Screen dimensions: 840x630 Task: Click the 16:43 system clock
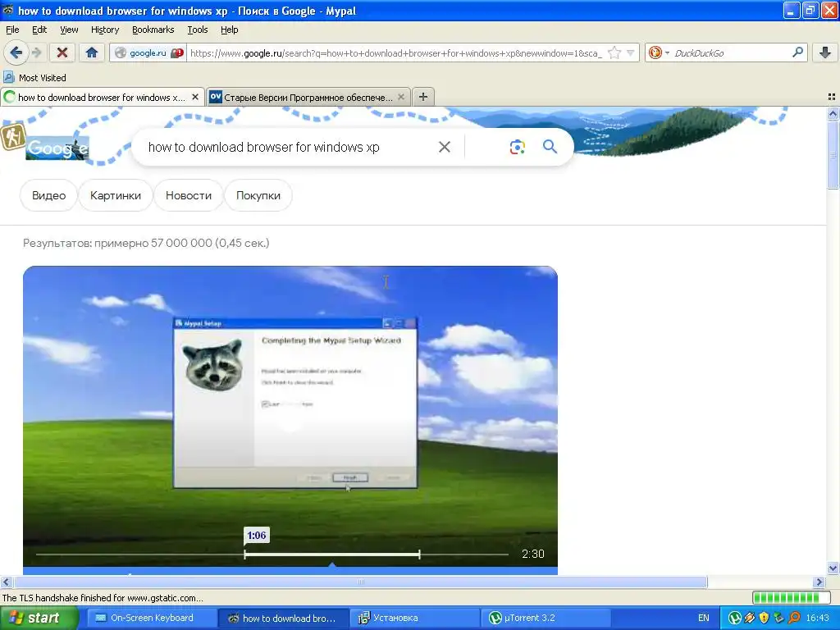point(818,619)
